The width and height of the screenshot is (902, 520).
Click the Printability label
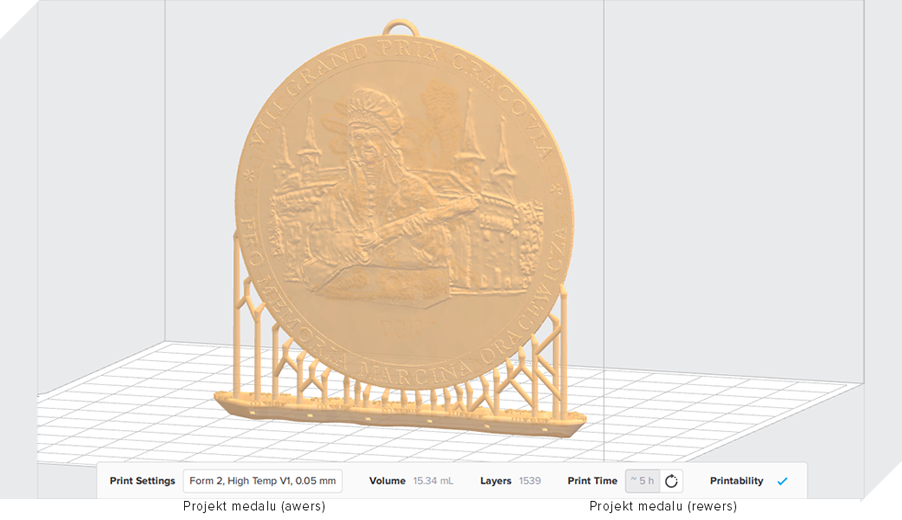736,481
